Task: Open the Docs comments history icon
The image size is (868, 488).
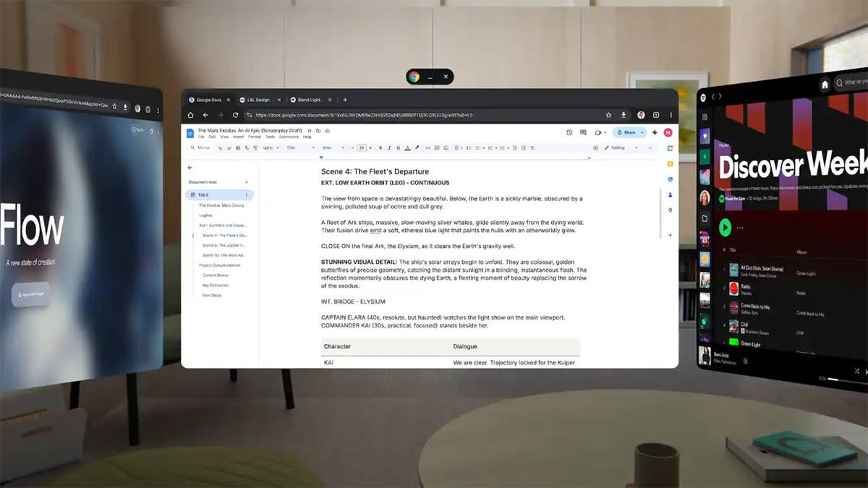Action: pyautogui.click(x=583, y=133)
